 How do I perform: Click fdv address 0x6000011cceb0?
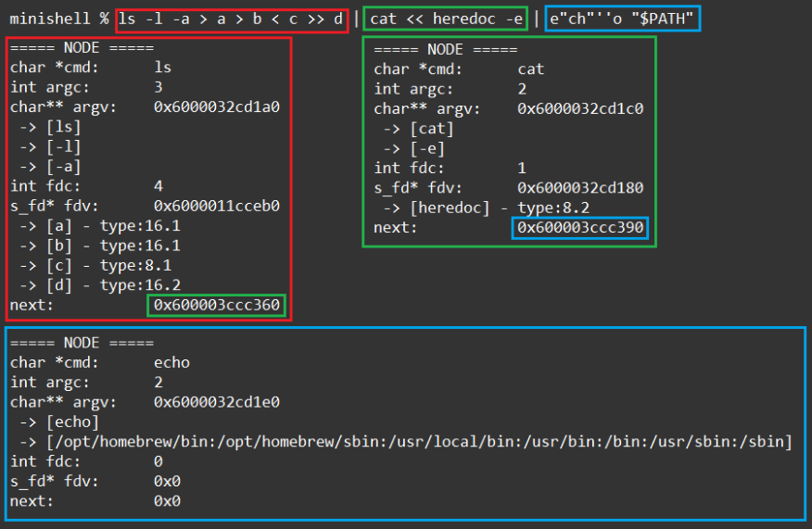[216, 206]
